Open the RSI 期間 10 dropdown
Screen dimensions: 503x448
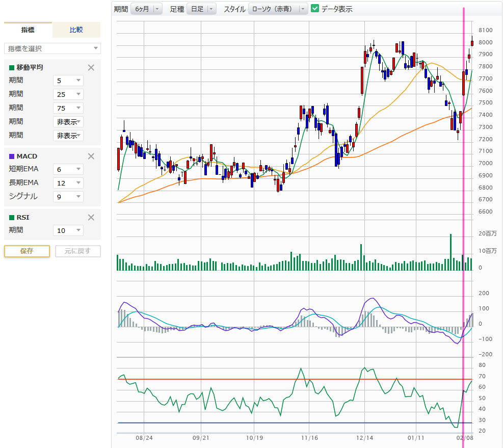(68, 230)
